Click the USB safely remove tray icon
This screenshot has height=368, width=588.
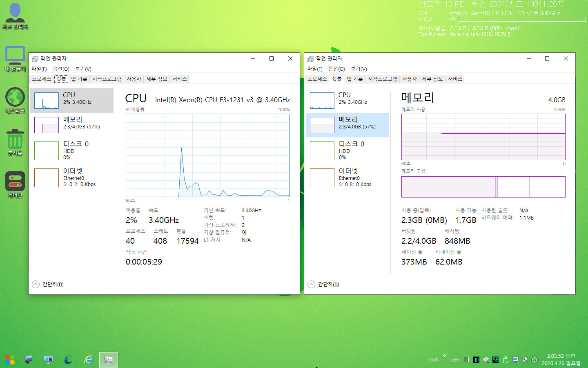(x=506, y=360)
